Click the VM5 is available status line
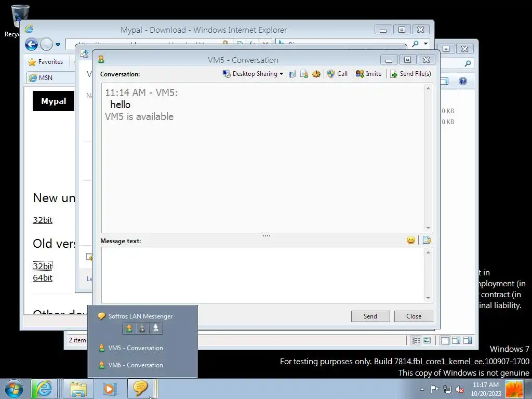The image size is (532, 399). click(139, 117)
